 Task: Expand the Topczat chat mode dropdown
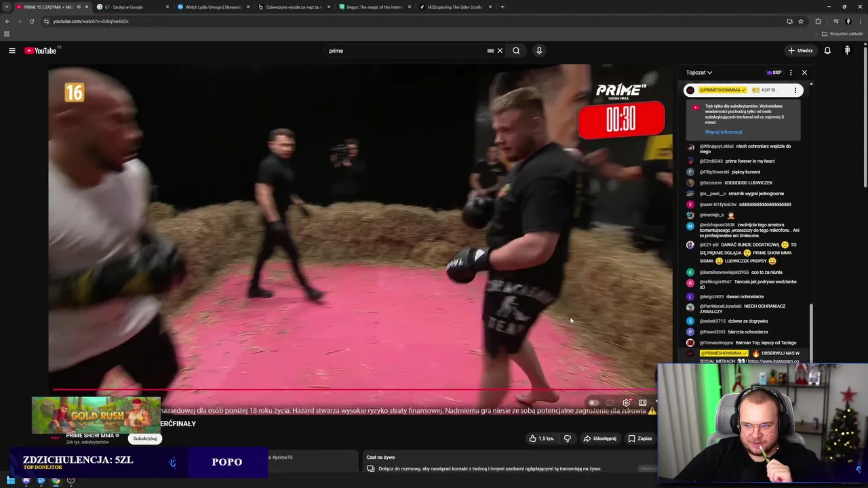698,73
